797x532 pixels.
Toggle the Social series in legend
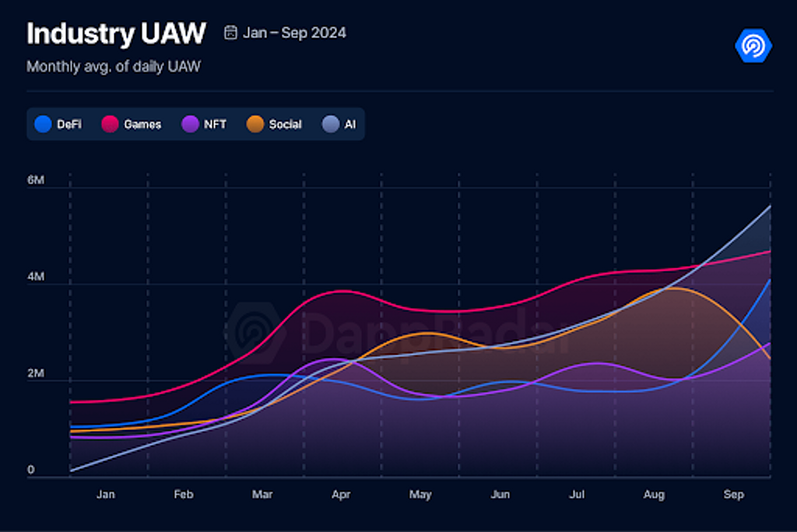click(x=274, y=124)
